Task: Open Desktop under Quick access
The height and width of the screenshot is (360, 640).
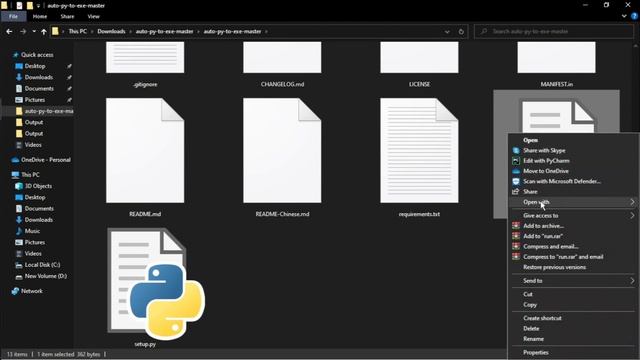Action: [35, 66]
